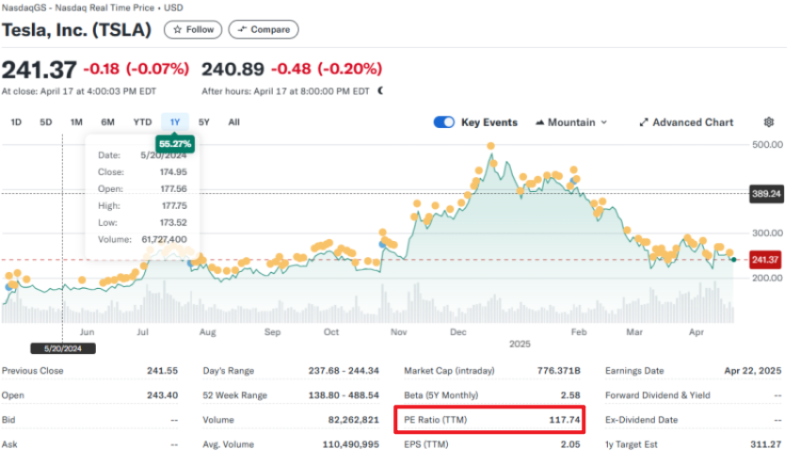Click the after hours price 240.89

(x=233, y=69)
